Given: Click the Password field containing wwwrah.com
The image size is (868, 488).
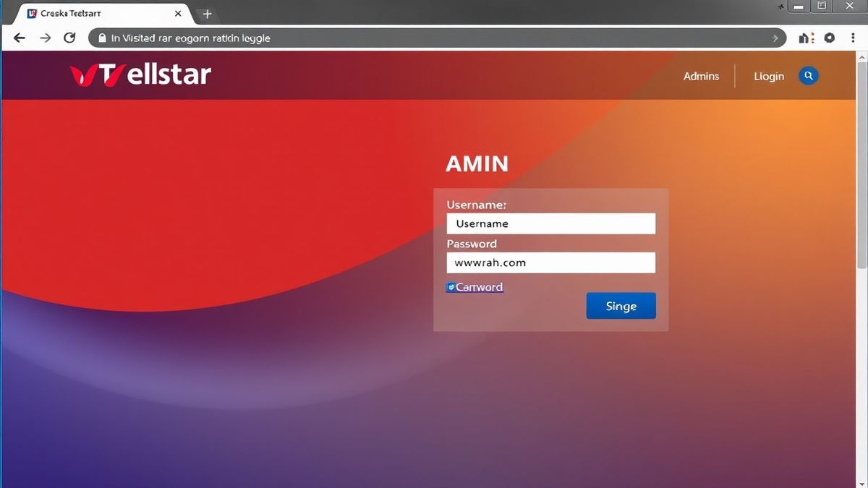Looking at the screenshot, I should (551, 262).
